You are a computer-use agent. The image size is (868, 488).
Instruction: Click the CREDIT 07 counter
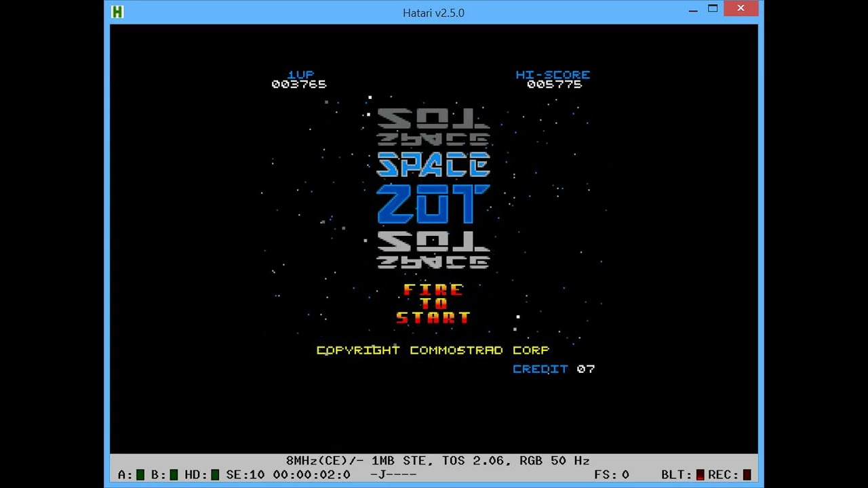tap(553, 369)
